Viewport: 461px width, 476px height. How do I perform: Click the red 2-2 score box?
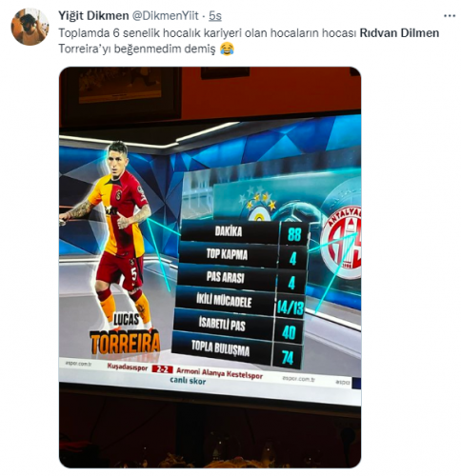[162, 369]
